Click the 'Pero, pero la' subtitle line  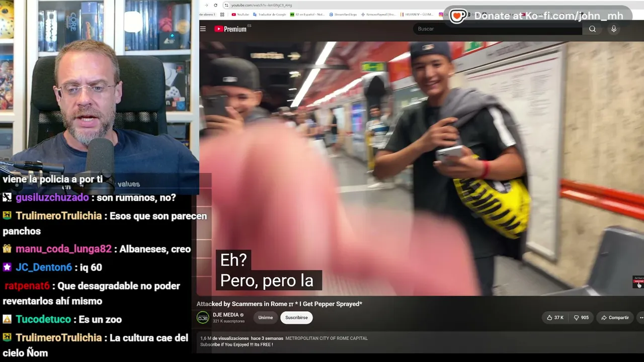pos(267,281)
